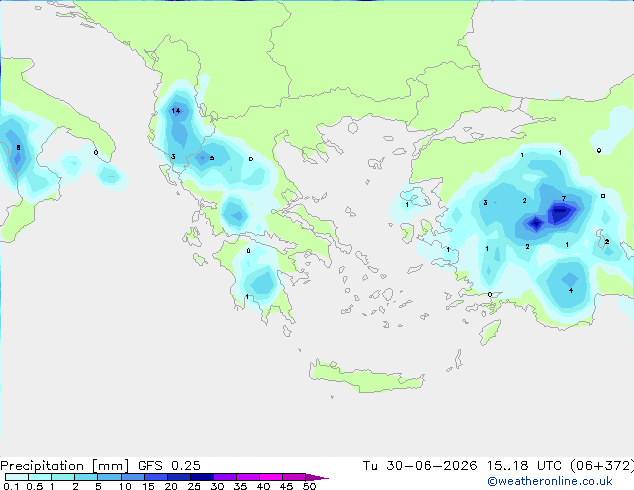Click the 45–50 mm legend swatch
Screen dimensions: 634x490
[294, 477]
